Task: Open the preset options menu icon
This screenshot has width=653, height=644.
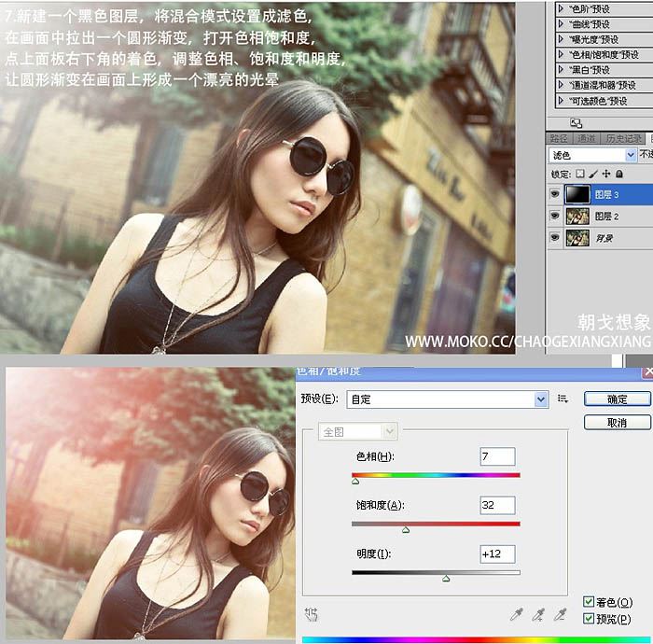Action: pos(563,399)
